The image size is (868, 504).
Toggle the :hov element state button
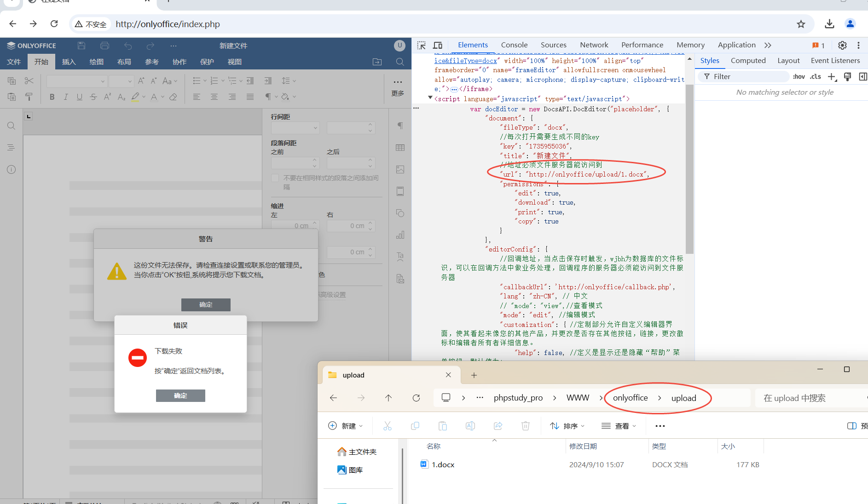click(x=799, y=77)
